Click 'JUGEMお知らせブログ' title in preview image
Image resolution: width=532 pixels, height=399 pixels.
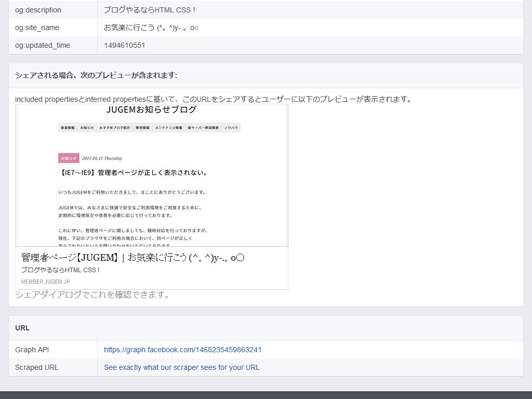click(x=151, y=110)
